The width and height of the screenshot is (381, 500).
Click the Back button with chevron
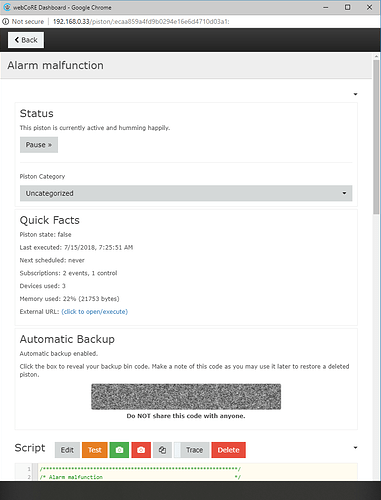click(26, 40)
